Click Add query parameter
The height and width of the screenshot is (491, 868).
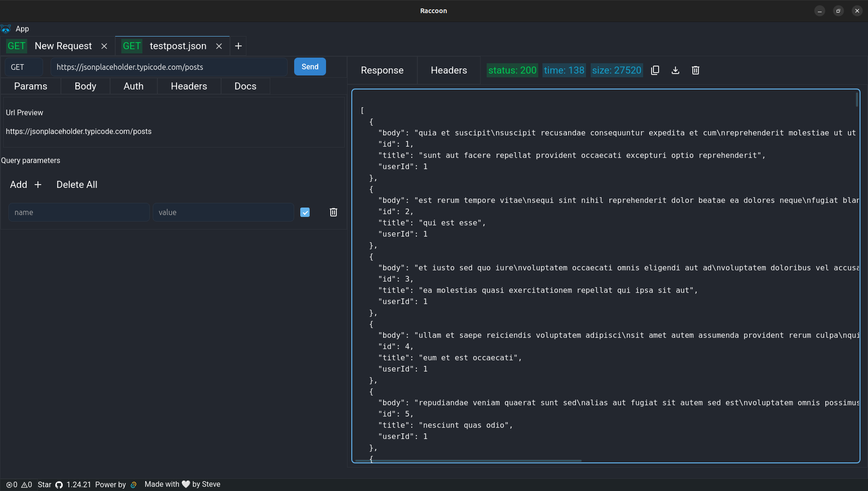pyautogui.click(x=26, y=185)
